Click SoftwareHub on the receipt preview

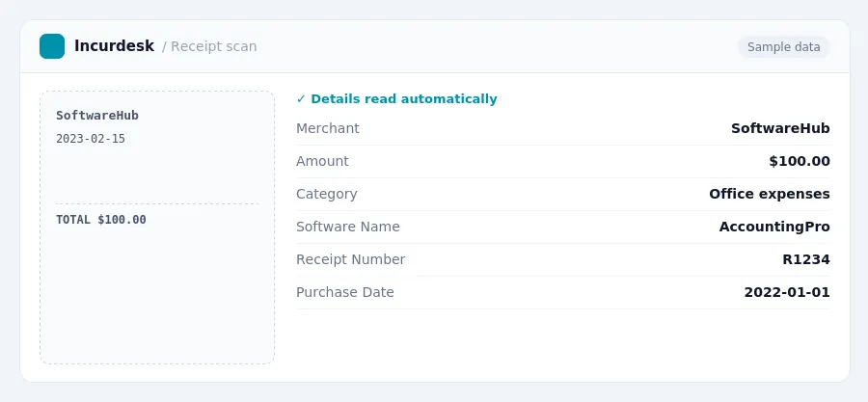(x=96, y=116)
